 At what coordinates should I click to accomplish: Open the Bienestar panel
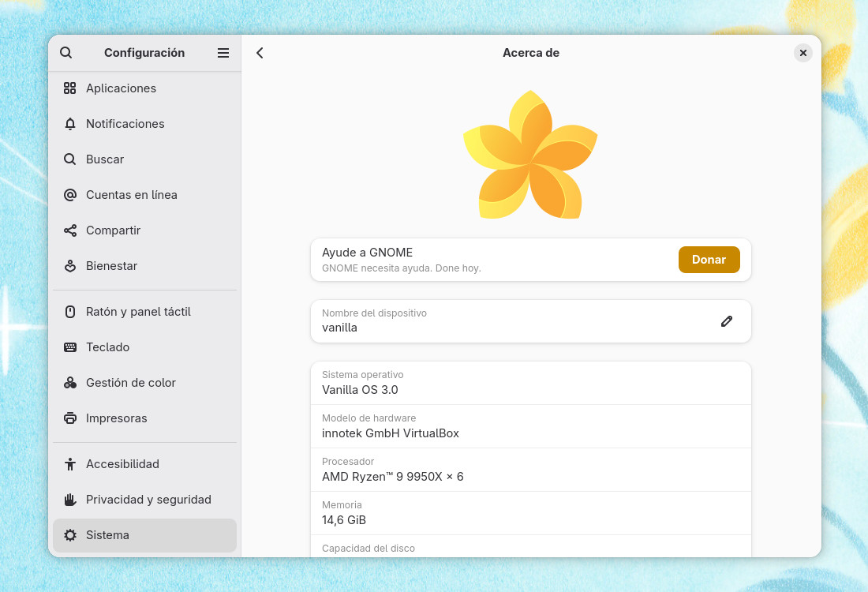tap(144, 266)
